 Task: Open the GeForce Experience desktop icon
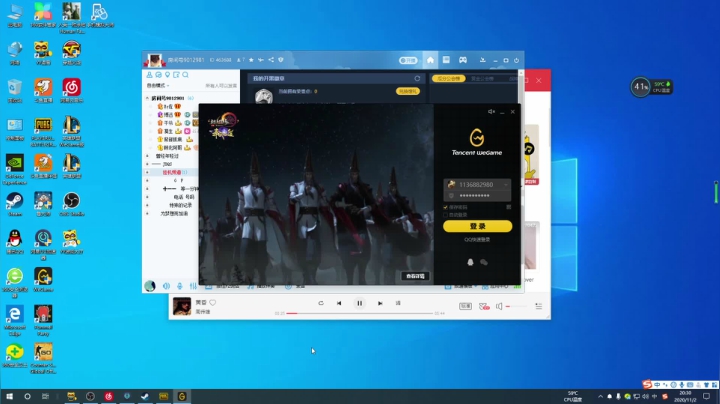15,169
